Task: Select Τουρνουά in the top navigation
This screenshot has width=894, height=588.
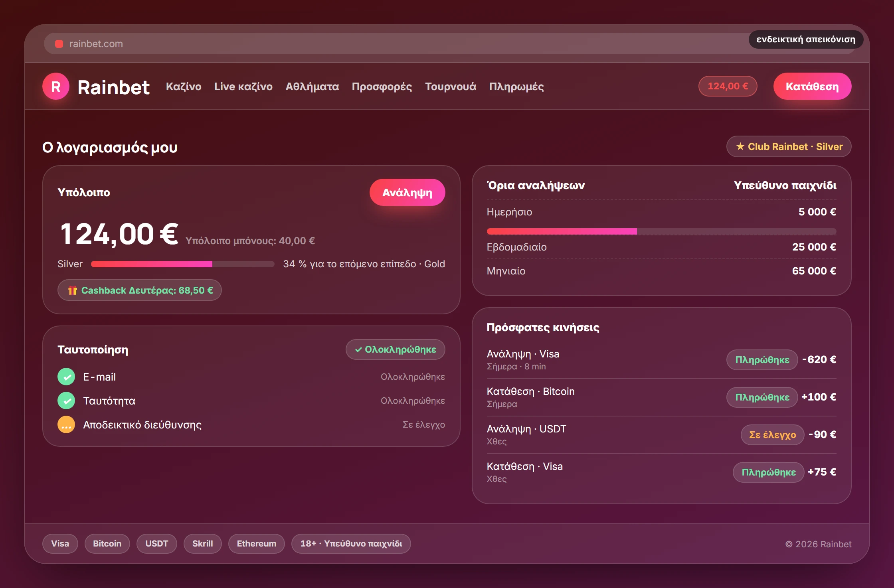Action: coord(451,87)
